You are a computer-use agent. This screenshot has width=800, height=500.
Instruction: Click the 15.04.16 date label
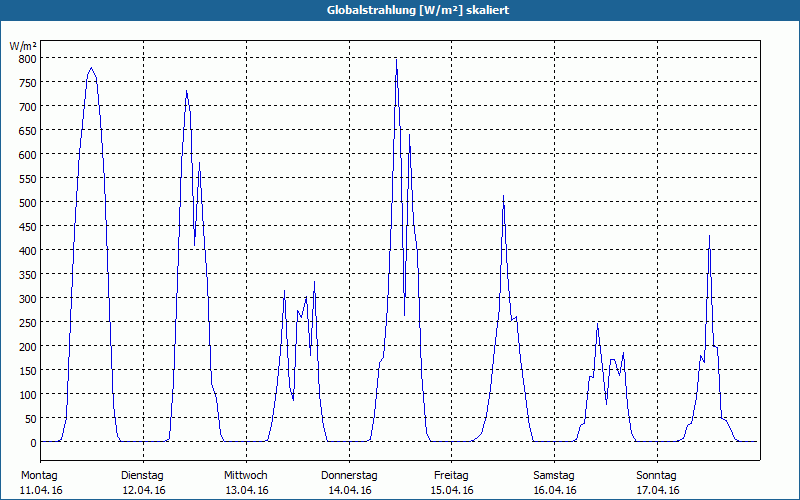(x=452, y=490)
